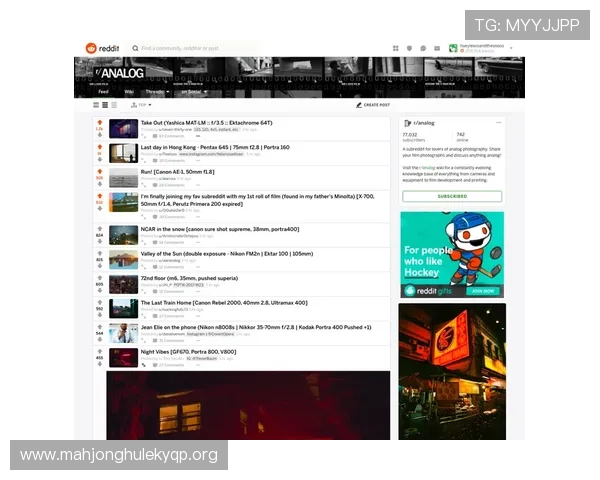Open the grid apps icon in header

click(x=396, y=48)
